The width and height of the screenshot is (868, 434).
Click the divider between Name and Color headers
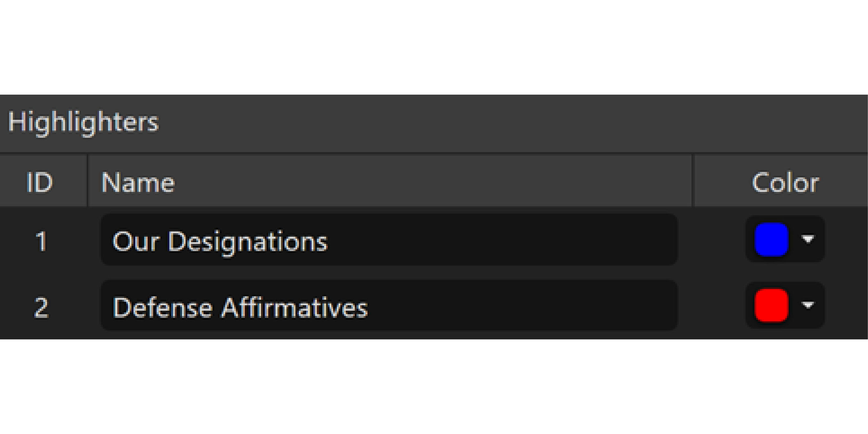693,181
